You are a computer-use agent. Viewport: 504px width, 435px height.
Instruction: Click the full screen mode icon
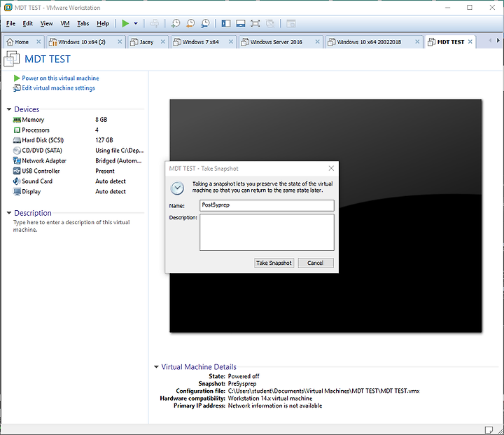pos(255,24)
